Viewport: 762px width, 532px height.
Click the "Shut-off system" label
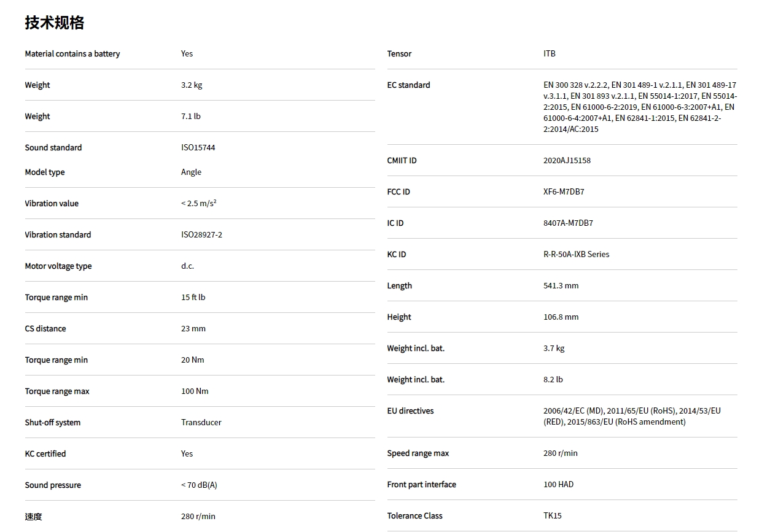click(53, 423)
